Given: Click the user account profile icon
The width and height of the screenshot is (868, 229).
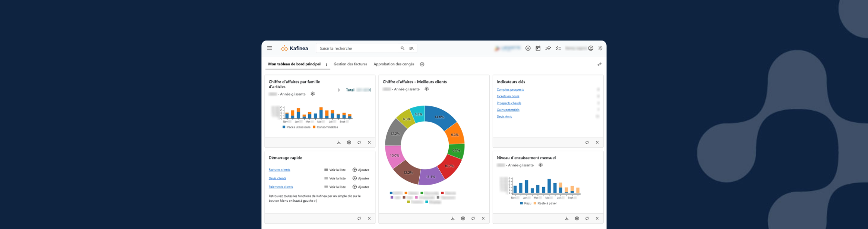Looking at the screenshot, I should (591, 48).
